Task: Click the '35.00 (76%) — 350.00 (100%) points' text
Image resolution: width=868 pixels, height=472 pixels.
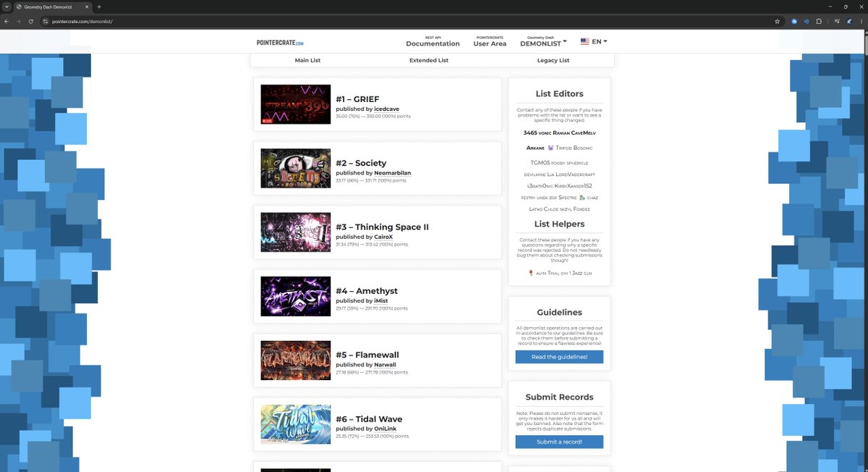Action: pos(373,116)
